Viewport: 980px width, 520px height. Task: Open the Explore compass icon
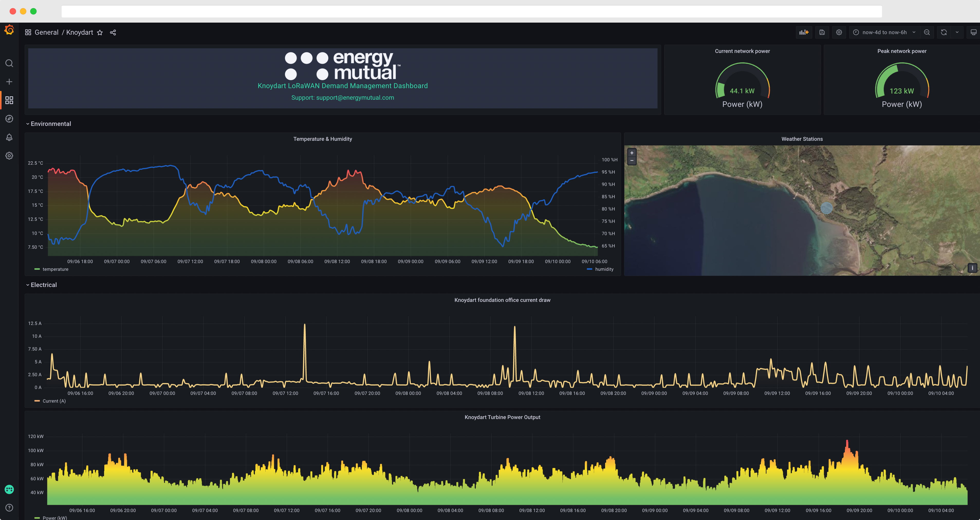(9, 119)
